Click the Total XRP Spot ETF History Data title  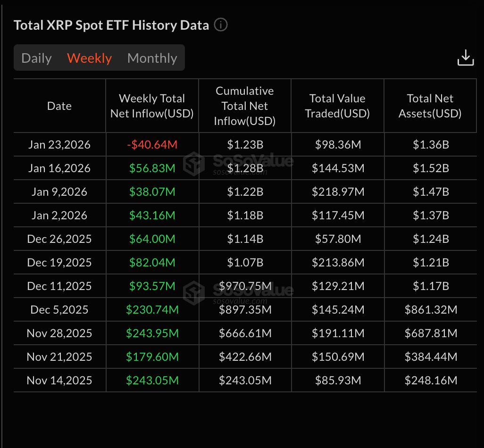click(112, 25)
